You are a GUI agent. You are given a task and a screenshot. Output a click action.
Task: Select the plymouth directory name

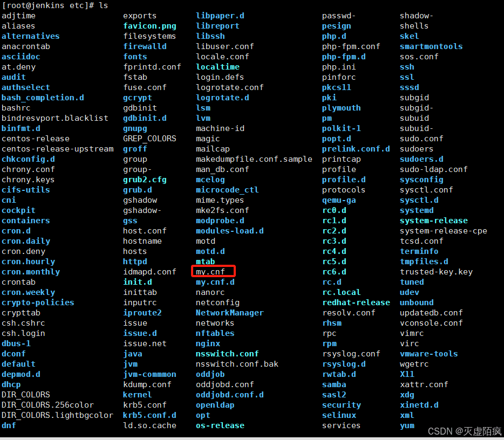(x=342, y=108)
